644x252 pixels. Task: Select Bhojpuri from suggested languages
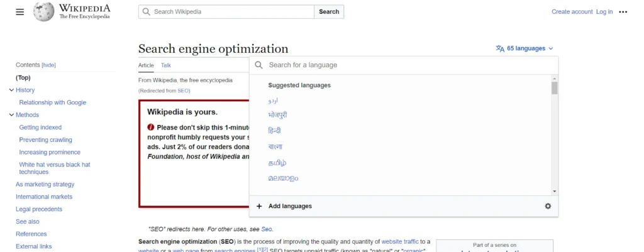tap(277, 115)
